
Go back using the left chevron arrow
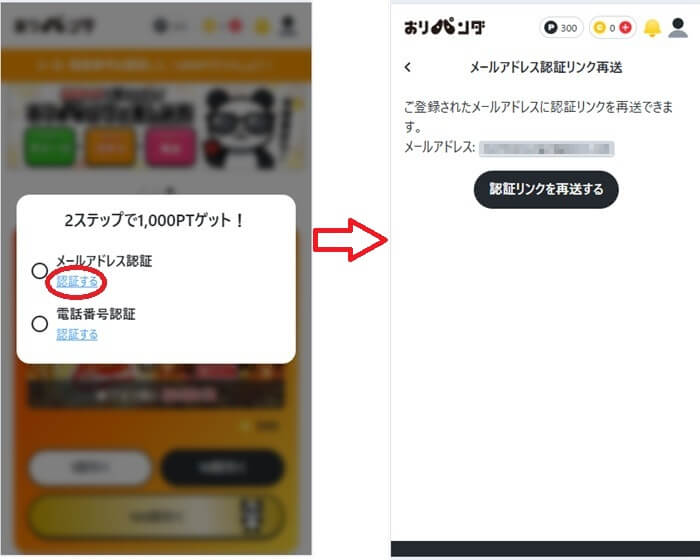point(408,67)
